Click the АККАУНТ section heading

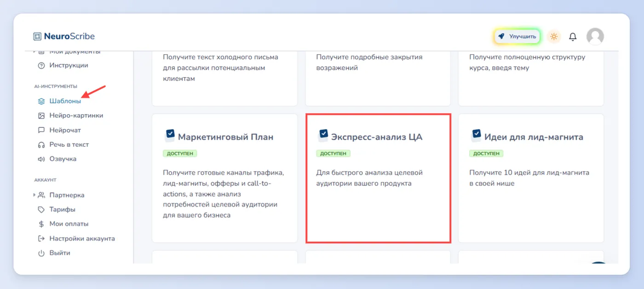pyautogui.click(x=45, y=180)
